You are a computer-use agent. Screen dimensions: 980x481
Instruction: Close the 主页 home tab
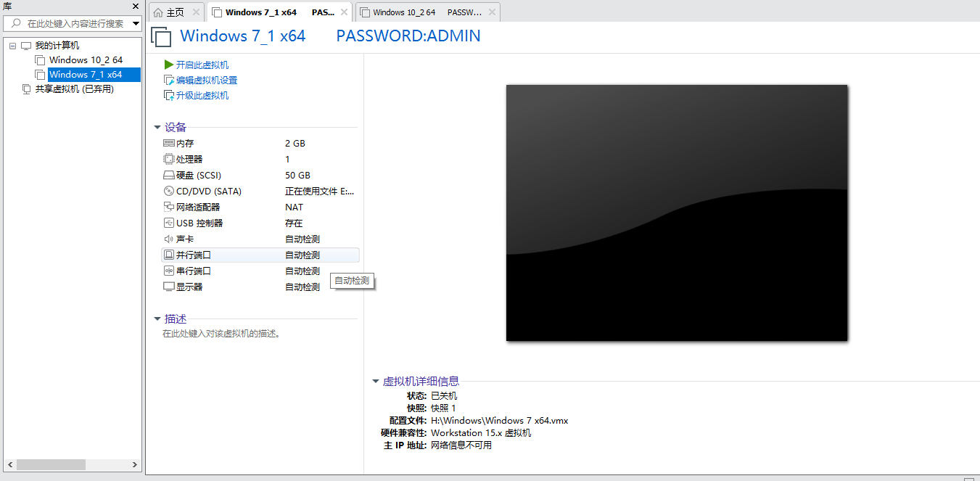[x=196, y=12]
